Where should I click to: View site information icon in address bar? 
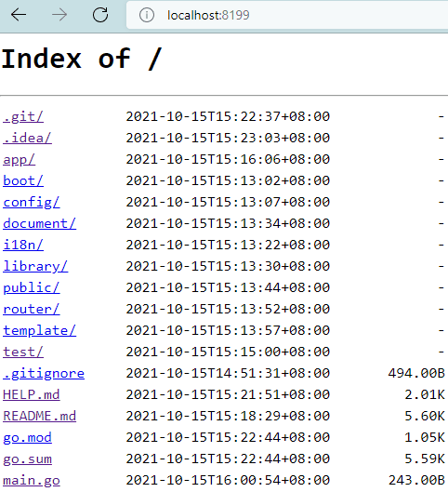(x=147, y=15)
